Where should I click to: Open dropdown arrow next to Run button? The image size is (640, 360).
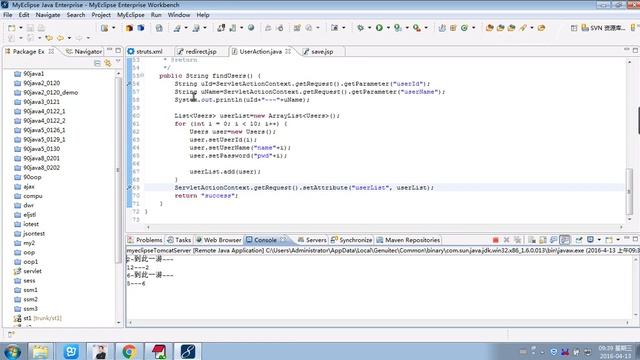388,28
